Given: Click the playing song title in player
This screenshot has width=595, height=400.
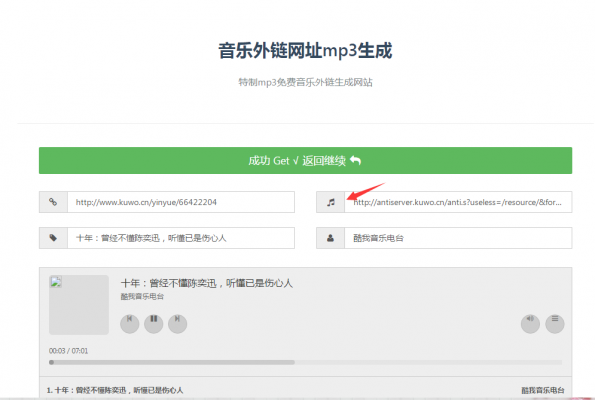Looking at the screenshot, I should point(207,283).
